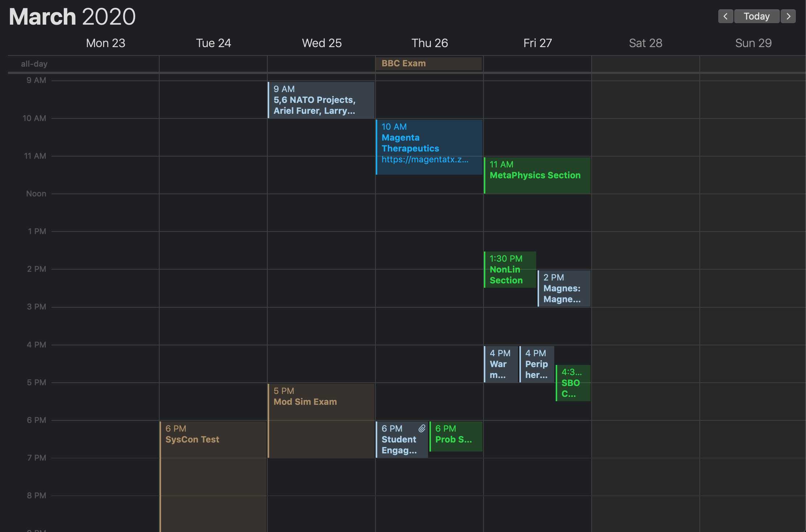The height and width of the screenshot is (532, 806).
Task: Select the MetaPhysics Section event
Action: [x=537, y=175]
